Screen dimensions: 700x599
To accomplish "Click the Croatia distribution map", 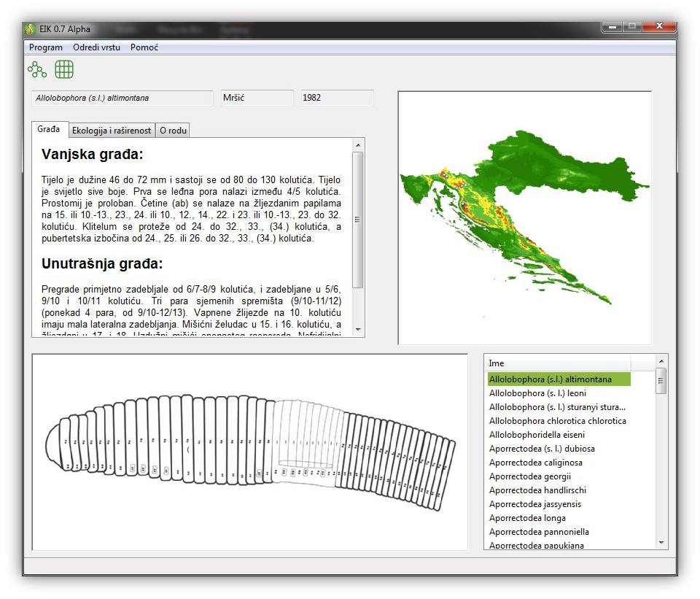I will [524, 217].
